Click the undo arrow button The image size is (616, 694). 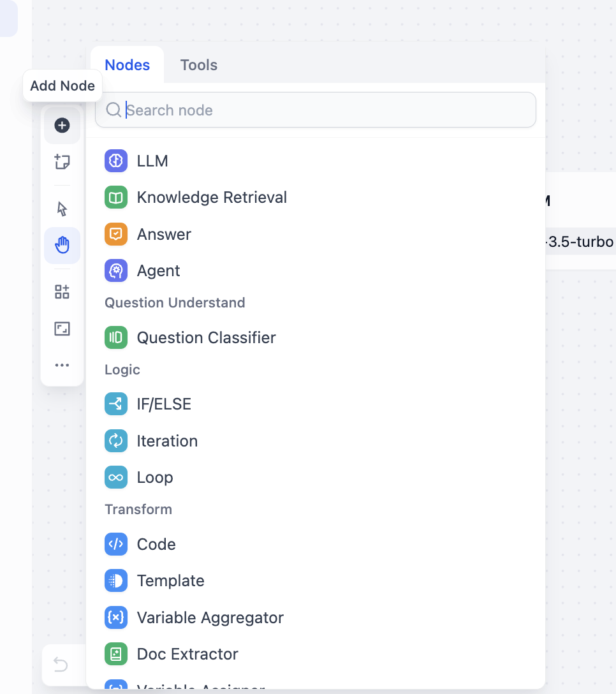click(x=61, y=665)
